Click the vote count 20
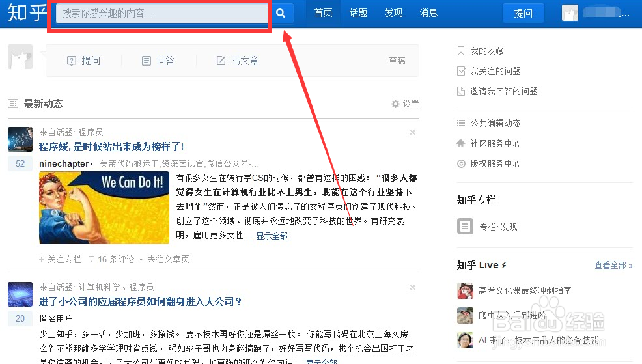Screen dimensions: 642x364 tap(20, 318)
